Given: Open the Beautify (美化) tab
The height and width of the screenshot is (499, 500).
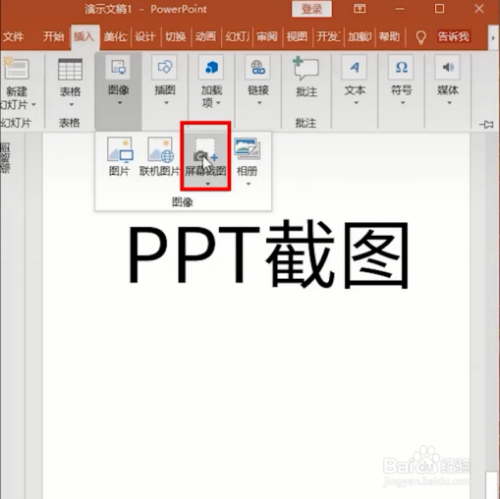Looking at the screenshot, I should (x=115, y=36).
